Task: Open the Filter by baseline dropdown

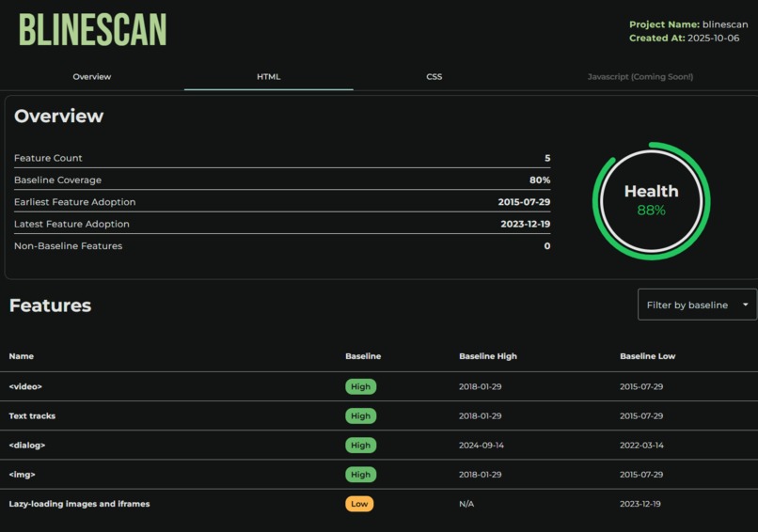Action: point(697,305)
